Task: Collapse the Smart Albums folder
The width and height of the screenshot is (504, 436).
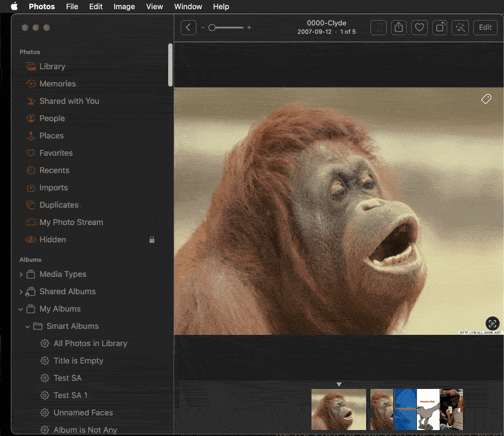Action: pyautogui.click(x=28, y=326)
